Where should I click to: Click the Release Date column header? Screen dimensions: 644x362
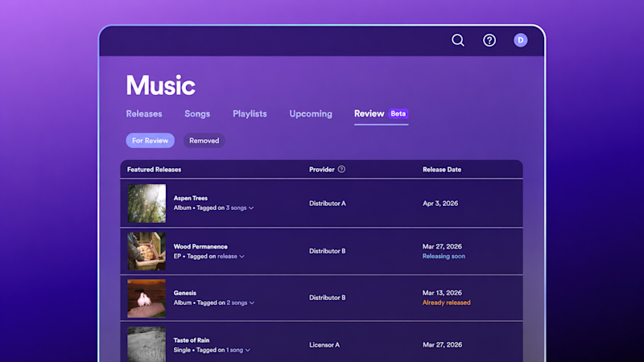[x=442, y=169]
